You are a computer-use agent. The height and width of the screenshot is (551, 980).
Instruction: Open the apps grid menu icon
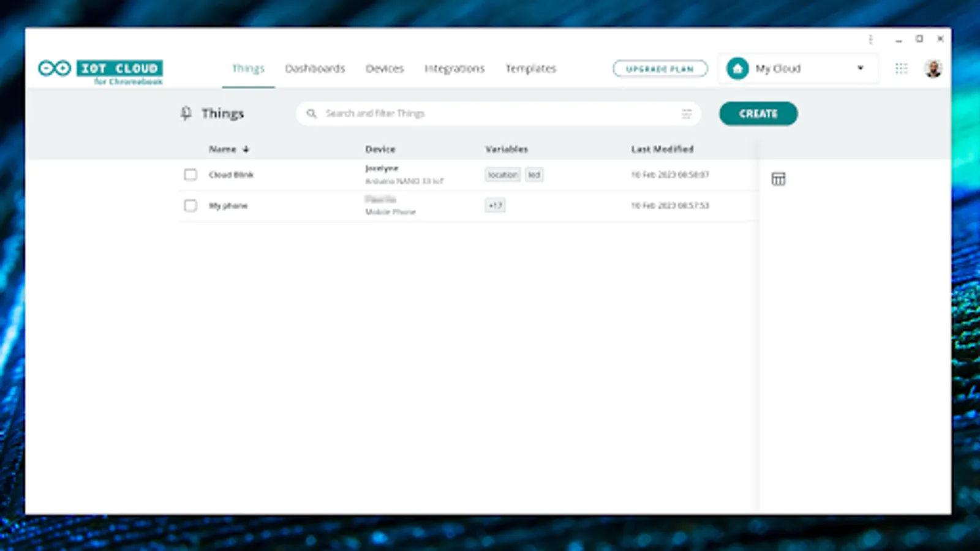(x=901, y=69)
